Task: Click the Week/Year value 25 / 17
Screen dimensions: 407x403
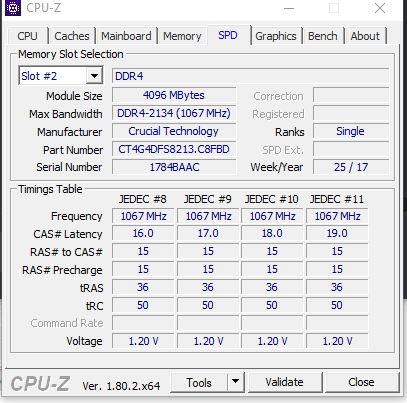Action: point(351,167)
